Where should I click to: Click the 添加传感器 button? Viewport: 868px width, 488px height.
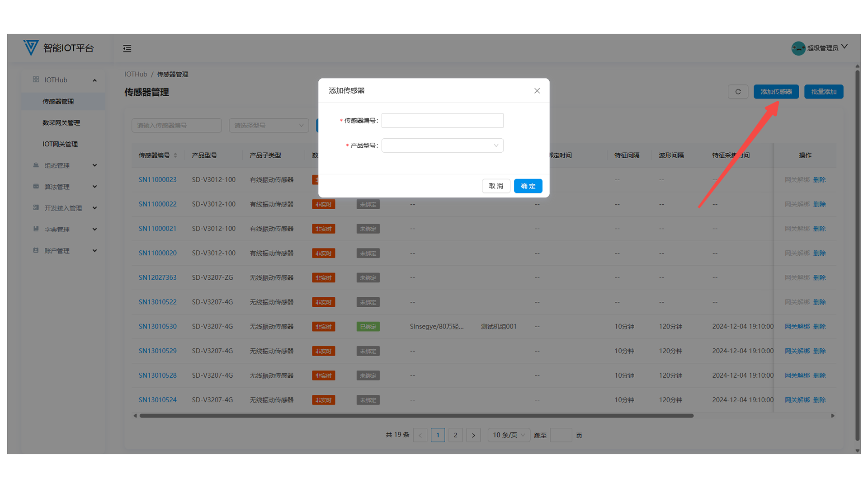tap(776, 92)
